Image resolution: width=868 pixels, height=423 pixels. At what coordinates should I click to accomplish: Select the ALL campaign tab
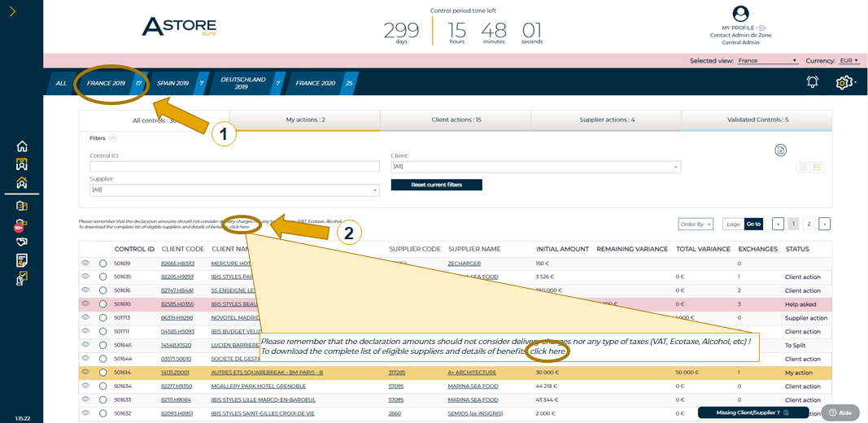(61, 83)
